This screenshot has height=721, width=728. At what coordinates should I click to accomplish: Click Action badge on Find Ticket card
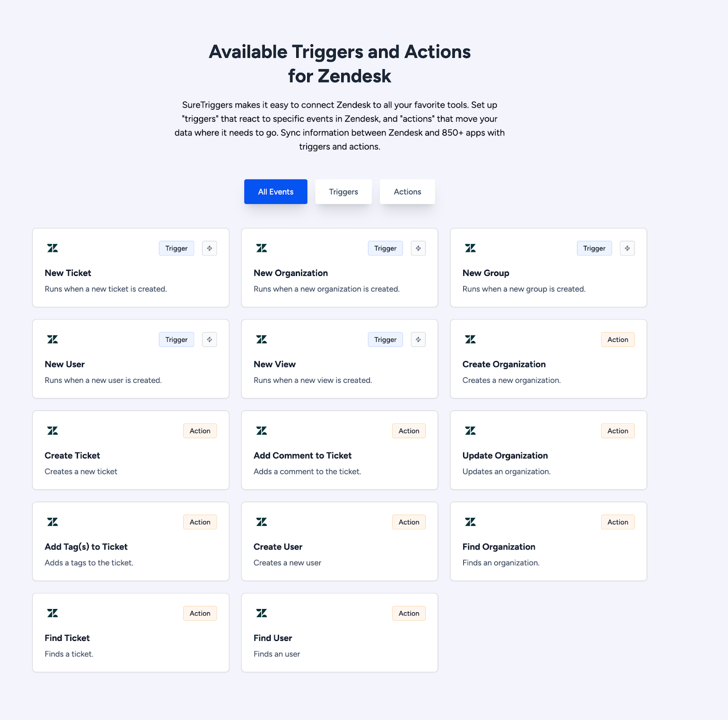(200, 613)
